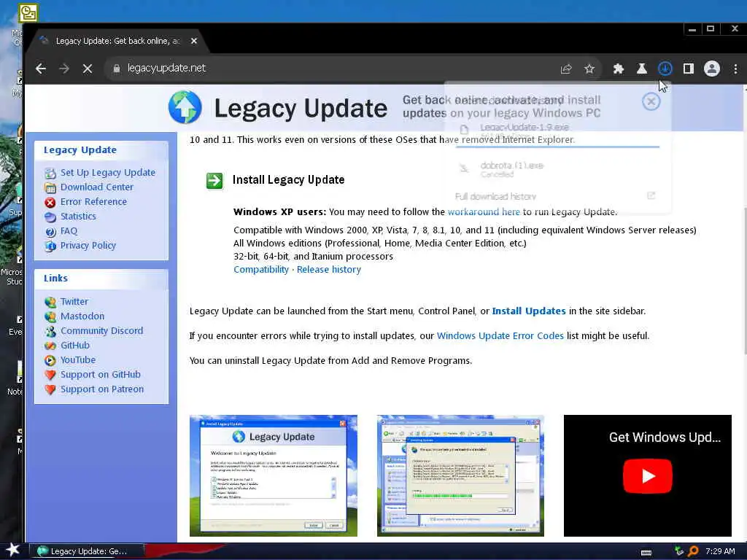Click the Statistics pie icon
Image resolution: width=747 pixels, height=560 pixels.
tap(50, 217)
